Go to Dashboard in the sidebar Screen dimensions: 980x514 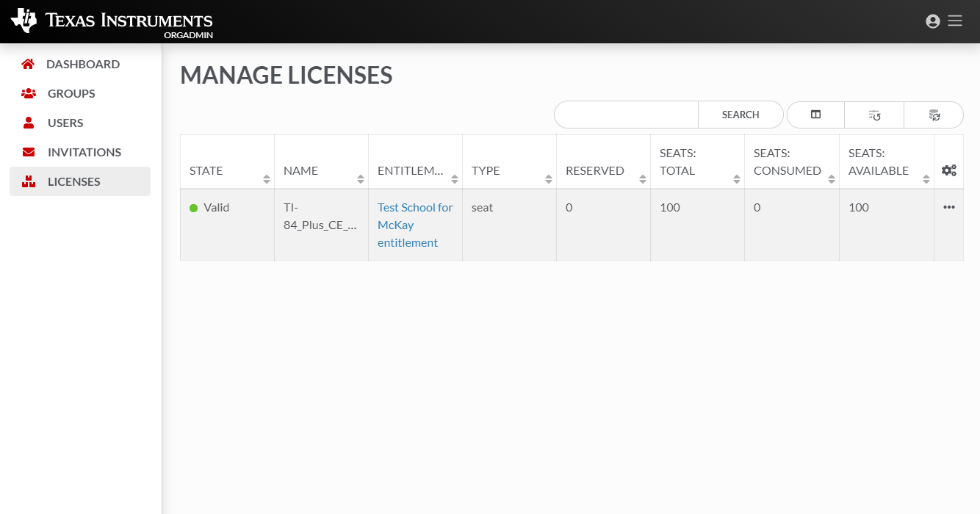click(82, 64)
